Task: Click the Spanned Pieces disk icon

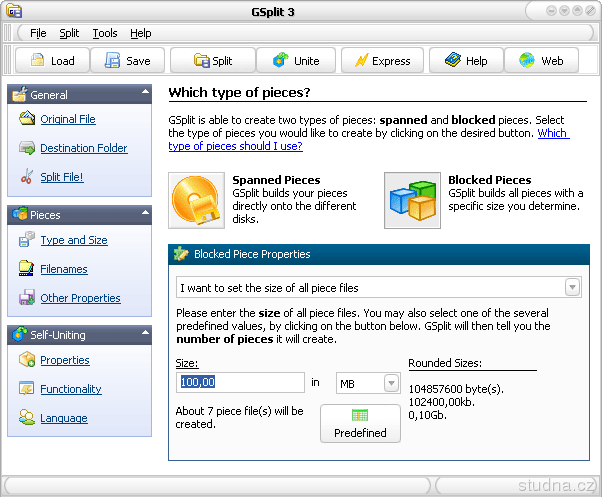Action: (x=197, y=201)
